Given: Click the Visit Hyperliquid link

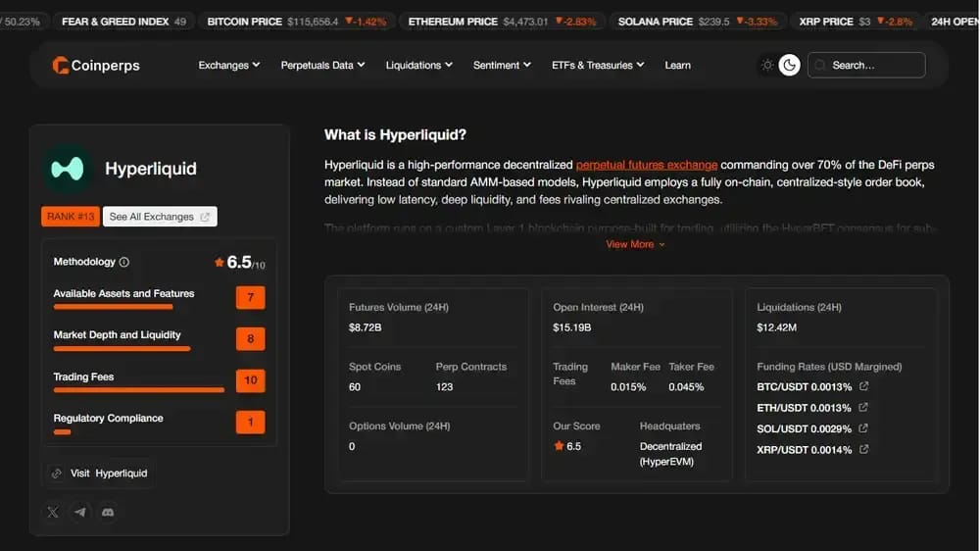Looking at the screenshot, I should [100, 474].
